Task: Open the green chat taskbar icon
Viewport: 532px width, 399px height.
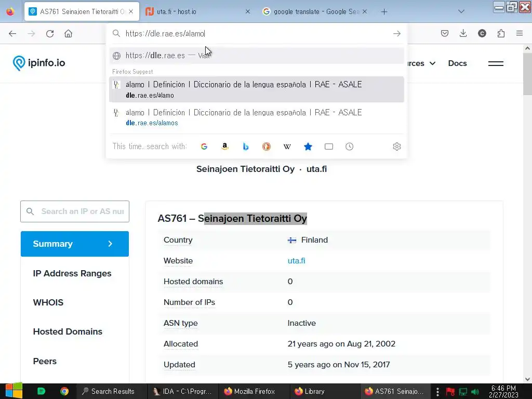Action: pyautogui.click(x=41, y=392)
